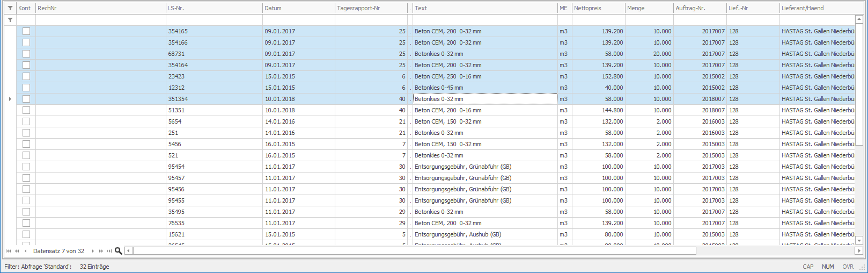Go to previous record arrow
Image resolution: width=868 pixels, height=273 pixels.
[26, 251]
